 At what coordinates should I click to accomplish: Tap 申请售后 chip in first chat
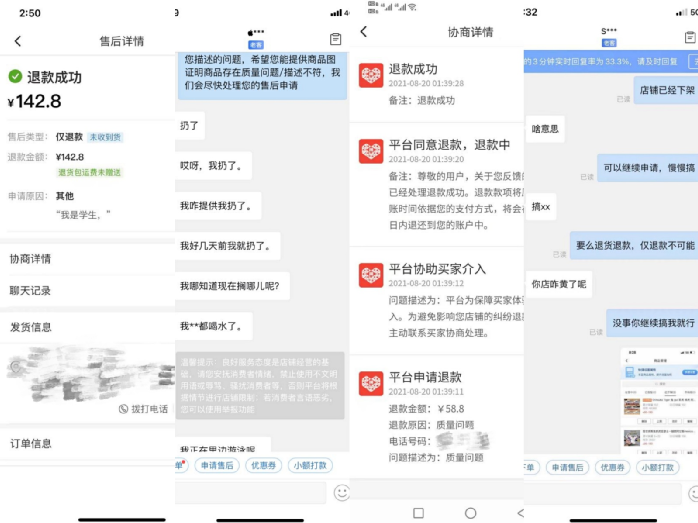coord(217,466)
